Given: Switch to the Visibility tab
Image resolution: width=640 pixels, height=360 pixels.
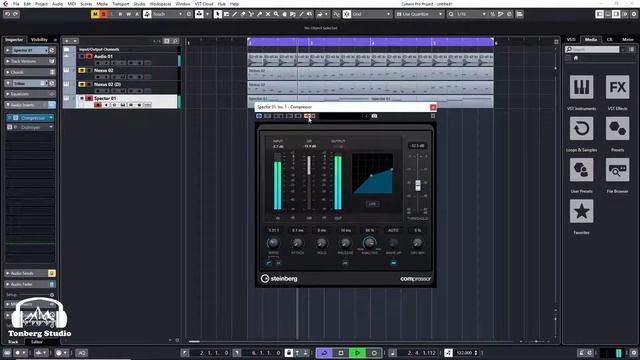Looking at the screenshot, I should (39, 40).
